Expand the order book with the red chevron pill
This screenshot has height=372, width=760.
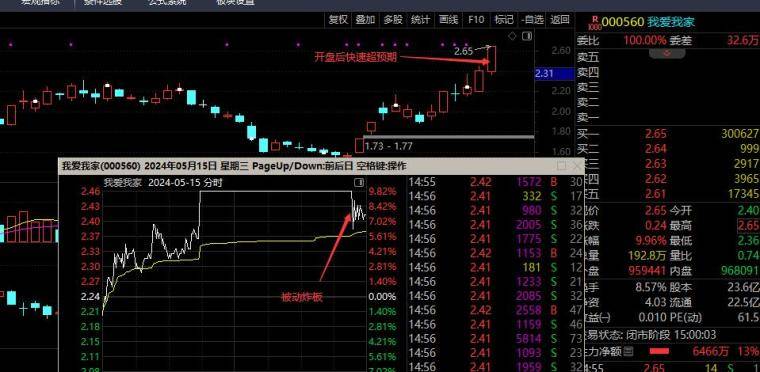[667, 54]
